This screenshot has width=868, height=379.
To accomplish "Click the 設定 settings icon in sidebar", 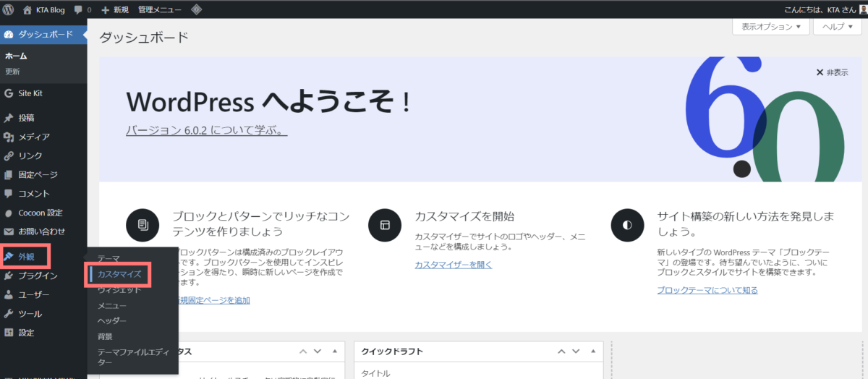I will (9, 333).
